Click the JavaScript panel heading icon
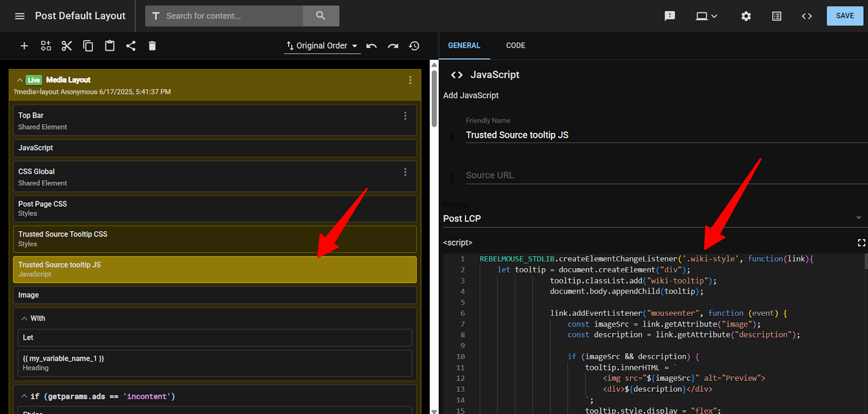The image size is (868, 414). click(457, 75)
